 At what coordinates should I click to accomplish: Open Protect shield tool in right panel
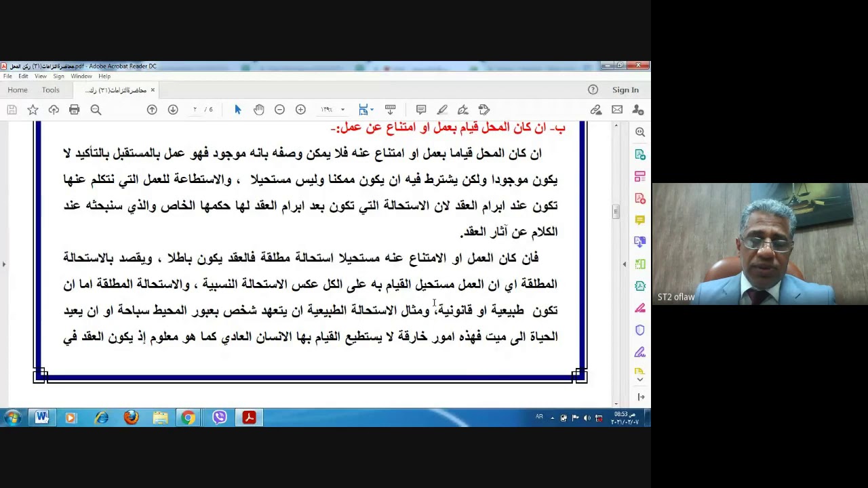pyautogui.click(x=640, y=330)
